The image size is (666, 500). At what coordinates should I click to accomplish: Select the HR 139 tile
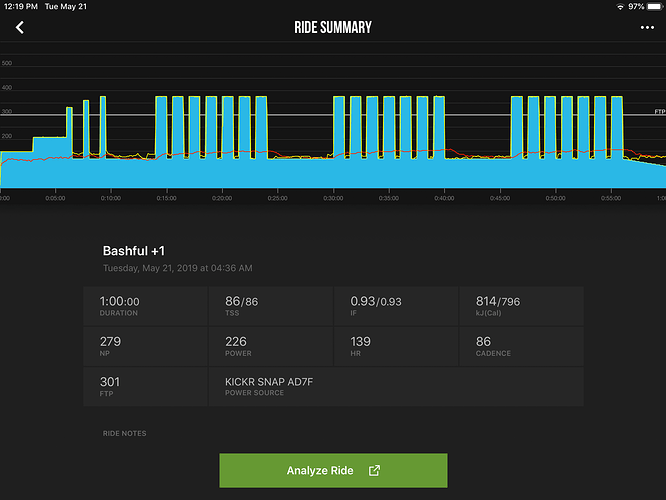[x=396, y=346]
